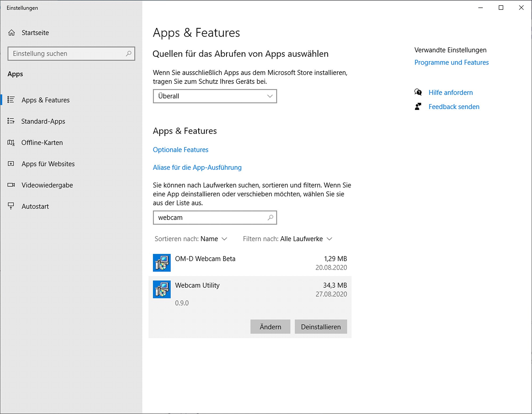Open the Optionale Features link
The image size is (532, 414).
[x=181, y=150]
